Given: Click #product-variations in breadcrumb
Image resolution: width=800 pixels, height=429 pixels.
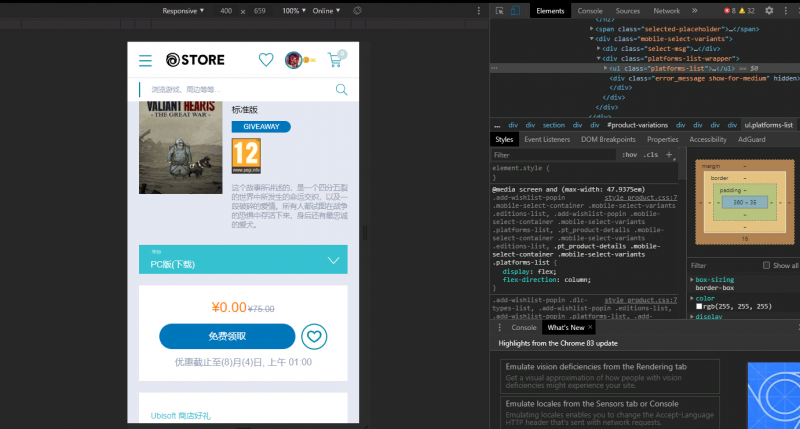Looking at the screenshot, I should pos(637,125).
